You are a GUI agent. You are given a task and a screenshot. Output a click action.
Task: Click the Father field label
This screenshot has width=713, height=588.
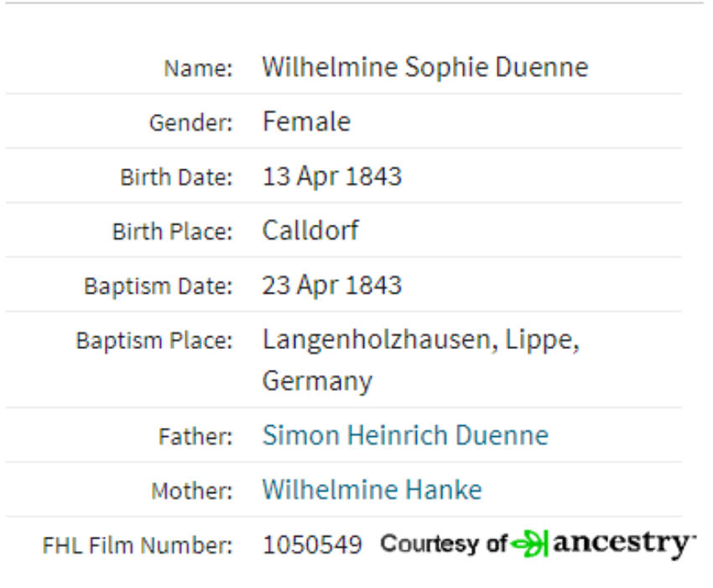(x=195, y=436)
